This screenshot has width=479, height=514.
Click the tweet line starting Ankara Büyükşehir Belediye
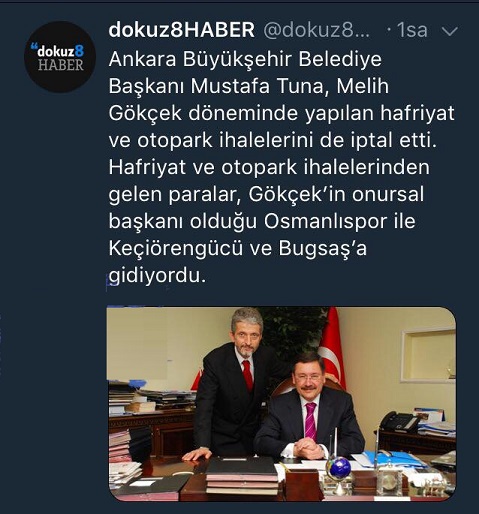click(x=245, y=59)
